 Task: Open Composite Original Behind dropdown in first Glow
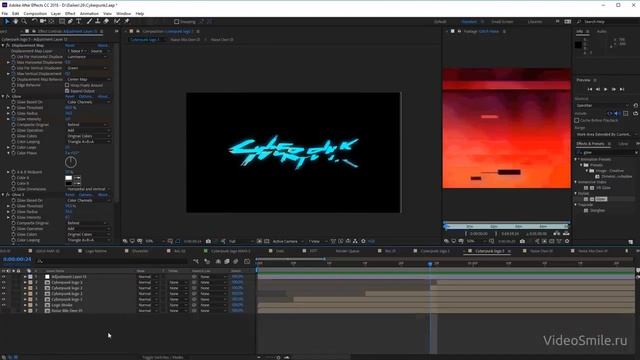click(88, 124)
